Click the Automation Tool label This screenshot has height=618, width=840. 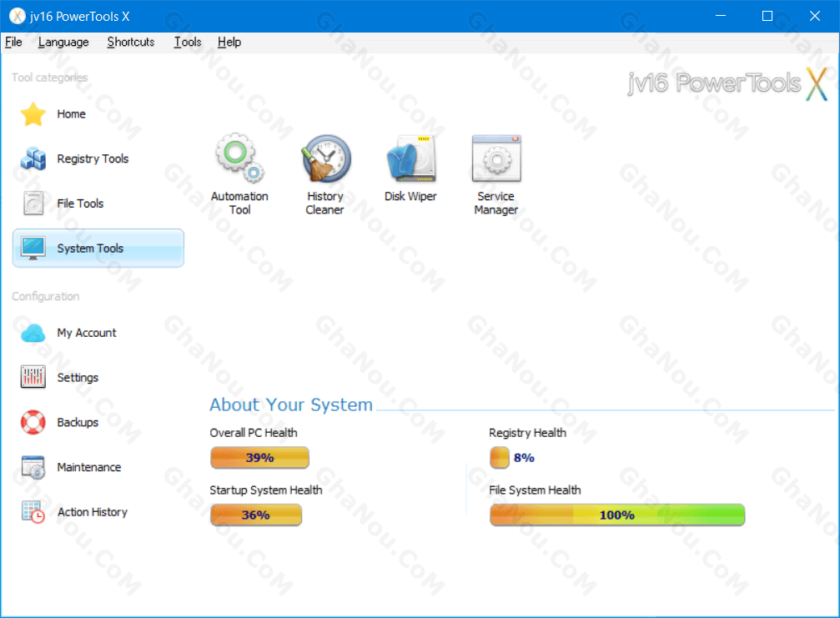click(239, 203)
